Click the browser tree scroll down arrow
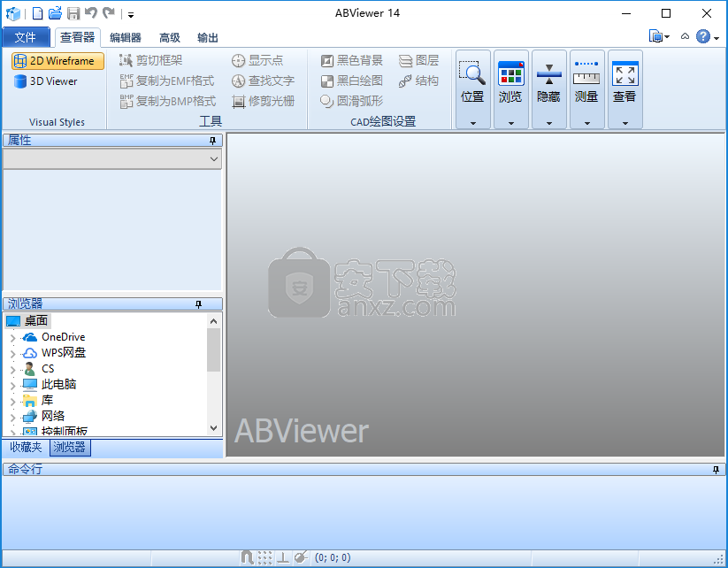Viewport: 728px width, 568px height. [213, 427]
